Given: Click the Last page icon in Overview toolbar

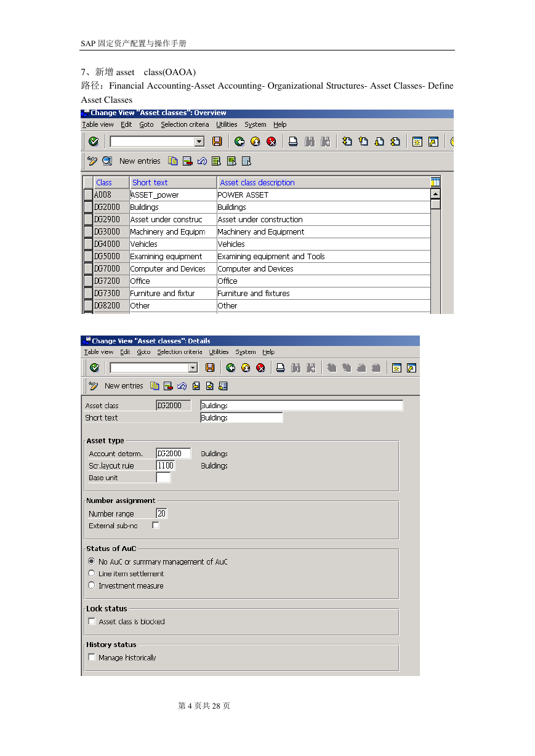Looking at the screenshot, I should [x=395, y=142].
